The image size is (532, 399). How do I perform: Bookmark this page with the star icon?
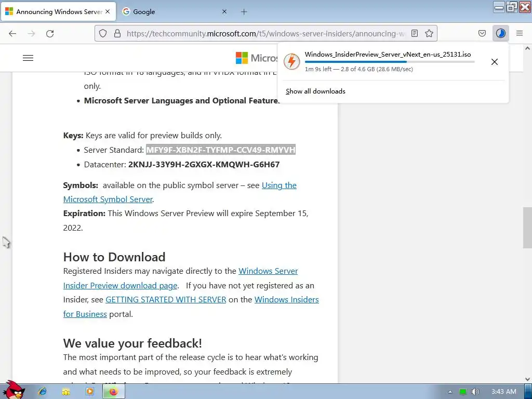click(x=429, y=33)
